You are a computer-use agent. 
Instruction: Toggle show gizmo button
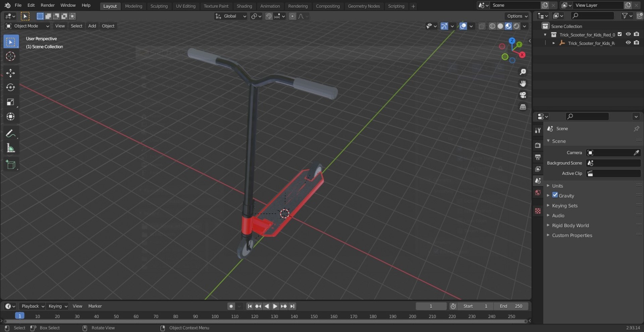coord(444,26)
